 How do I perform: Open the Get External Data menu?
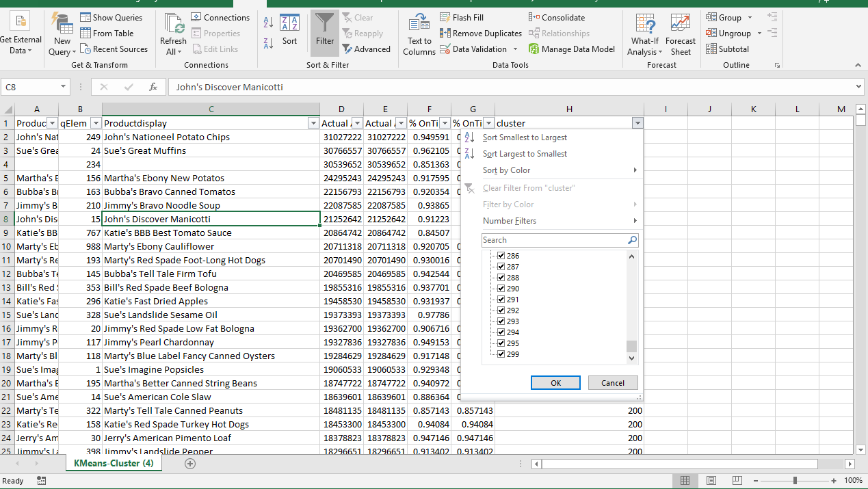pos(20,34)
